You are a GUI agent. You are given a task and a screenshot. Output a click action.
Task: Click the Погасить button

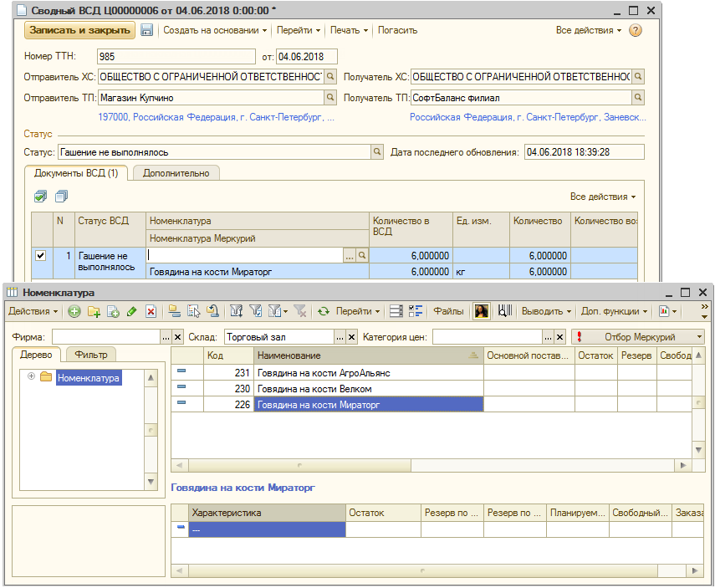(397, 30)
